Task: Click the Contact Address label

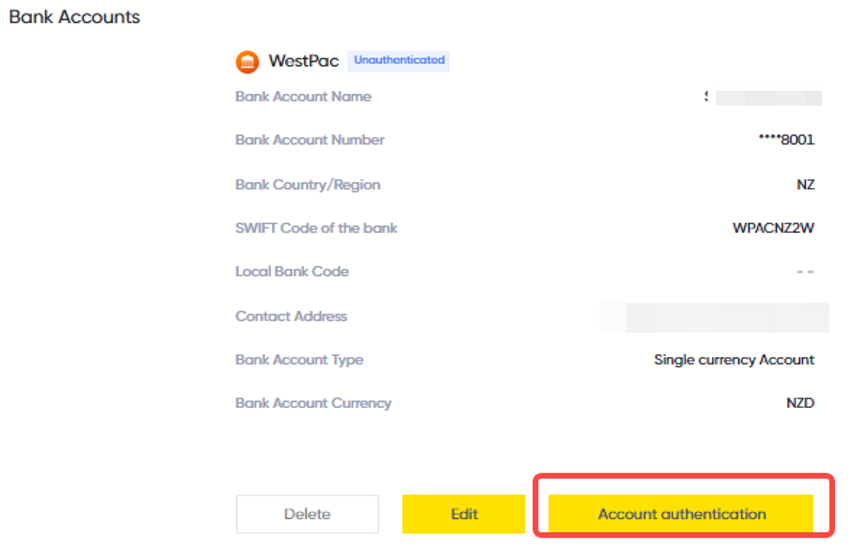Action: point(291,316)
